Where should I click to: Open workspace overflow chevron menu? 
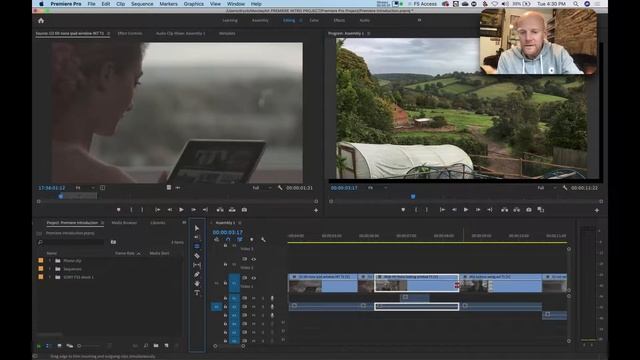(419, 20)
